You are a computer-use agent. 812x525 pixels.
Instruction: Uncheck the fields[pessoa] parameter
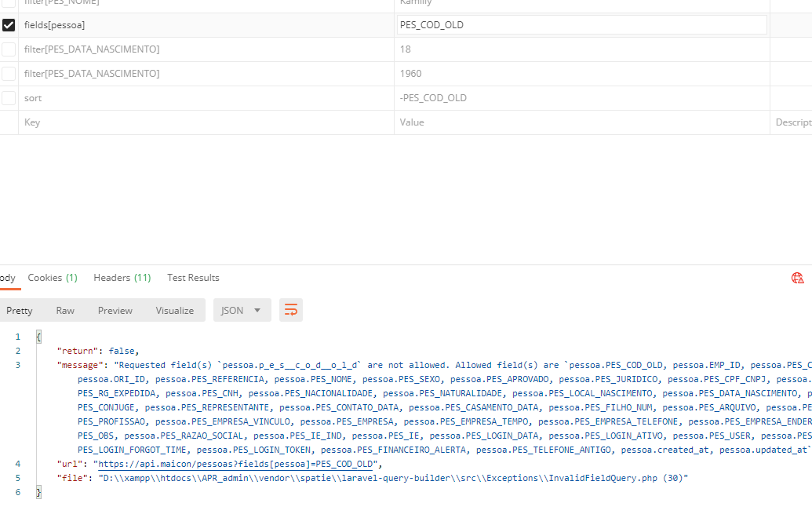[x=9, y=24]
